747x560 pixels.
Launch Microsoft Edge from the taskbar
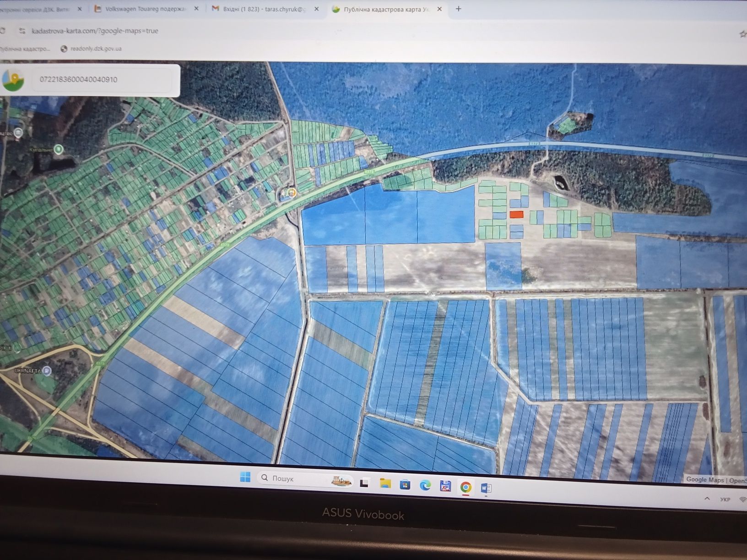click(425, 485)
